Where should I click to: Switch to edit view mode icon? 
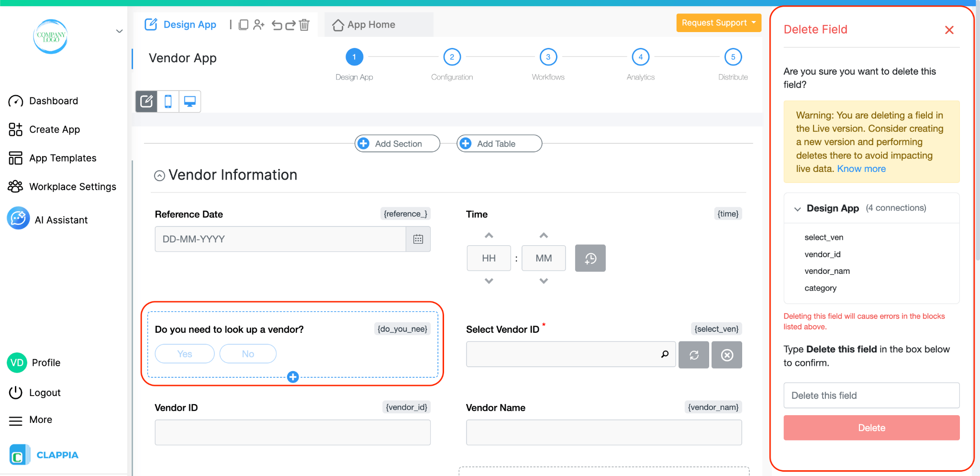click(x=146, y=102)
